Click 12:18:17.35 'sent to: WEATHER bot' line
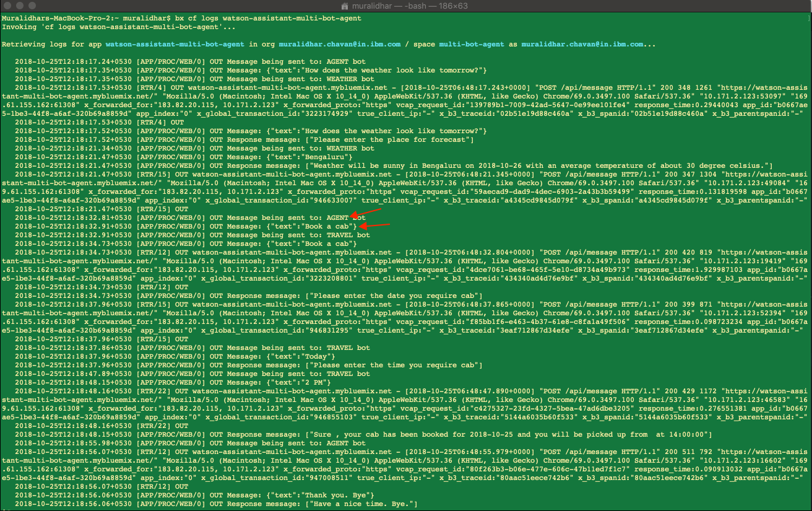Screen dimensions: 812x511 [x=194, y=79]
